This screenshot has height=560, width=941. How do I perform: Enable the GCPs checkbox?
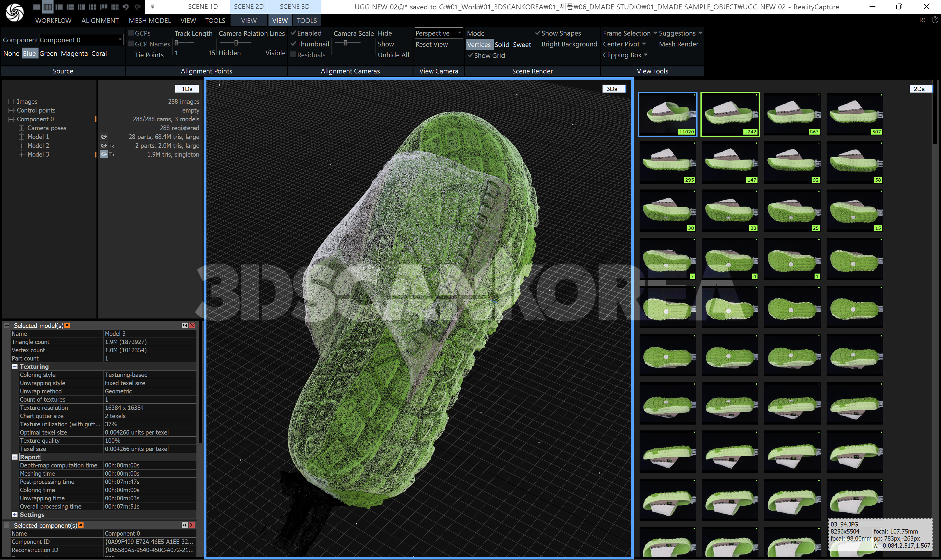coord(131,33)
